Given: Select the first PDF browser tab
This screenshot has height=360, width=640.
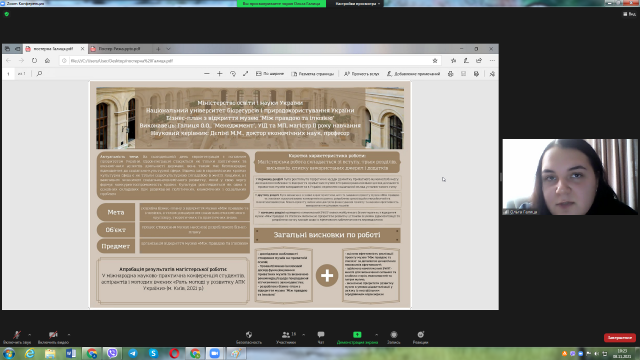Looking at the screenshot, I should (x=54, y=49).
